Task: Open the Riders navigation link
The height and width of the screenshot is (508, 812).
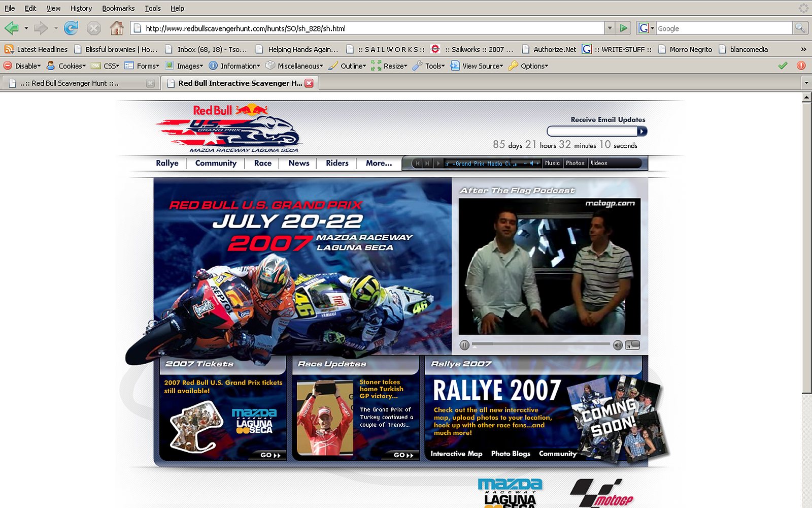Action: point(337,163)
